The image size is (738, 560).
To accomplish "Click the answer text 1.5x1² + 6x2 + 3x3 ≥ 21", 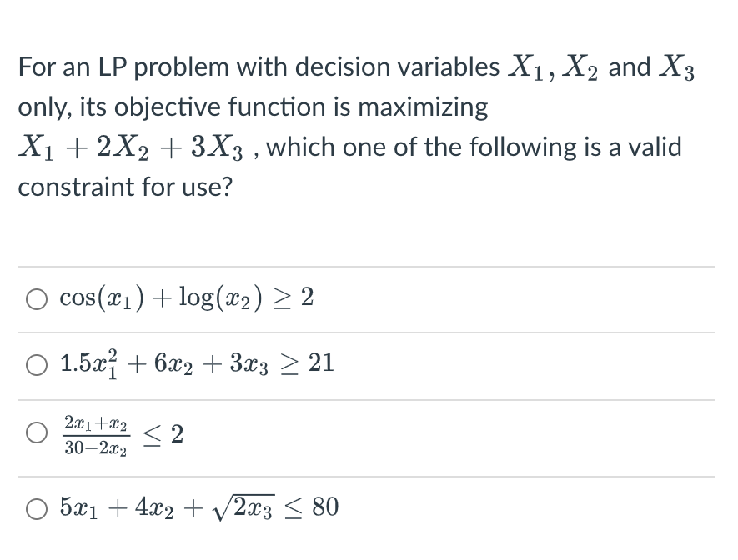I will point(195,362).
